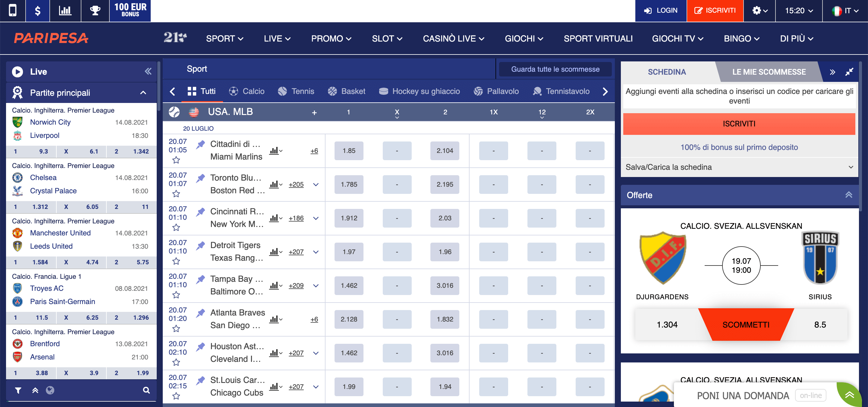The height and width of the screenshot is (407, 868).
Task: Click SCOMMETTI on Djurgardens vs Sirius
Action: (745, 325)
